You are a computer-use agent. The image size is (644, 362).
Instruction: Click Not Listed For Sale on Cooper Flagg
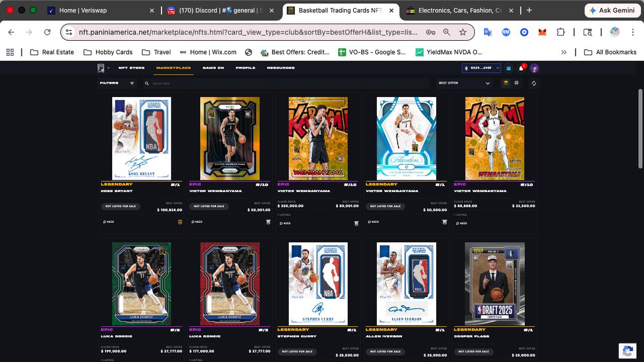pyautogui.click(x=473, y=351)
